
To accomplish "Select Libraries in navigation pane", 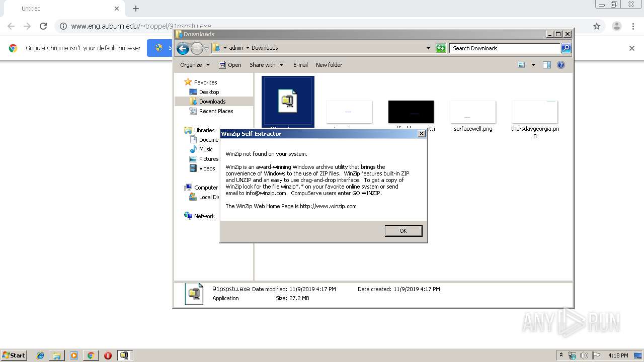I will coord(200,130).
